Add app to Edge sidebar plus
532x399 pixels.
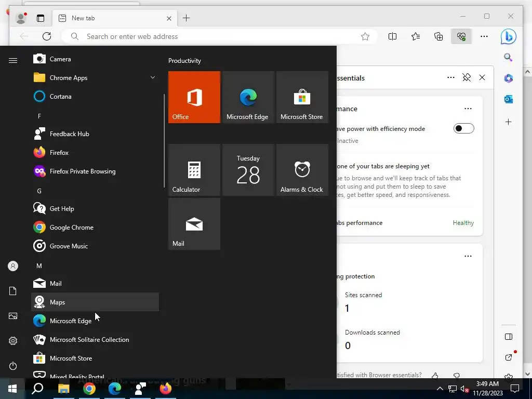[508, 122]
